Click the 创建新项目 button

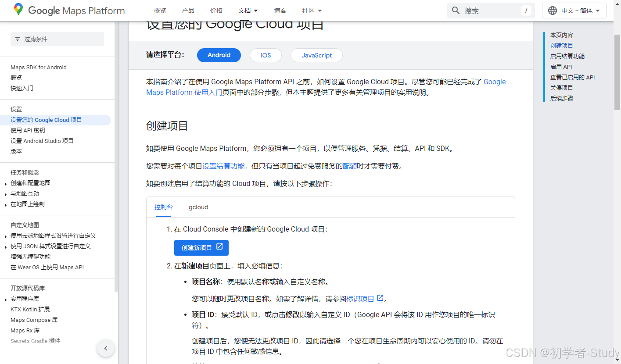point(201,247)
